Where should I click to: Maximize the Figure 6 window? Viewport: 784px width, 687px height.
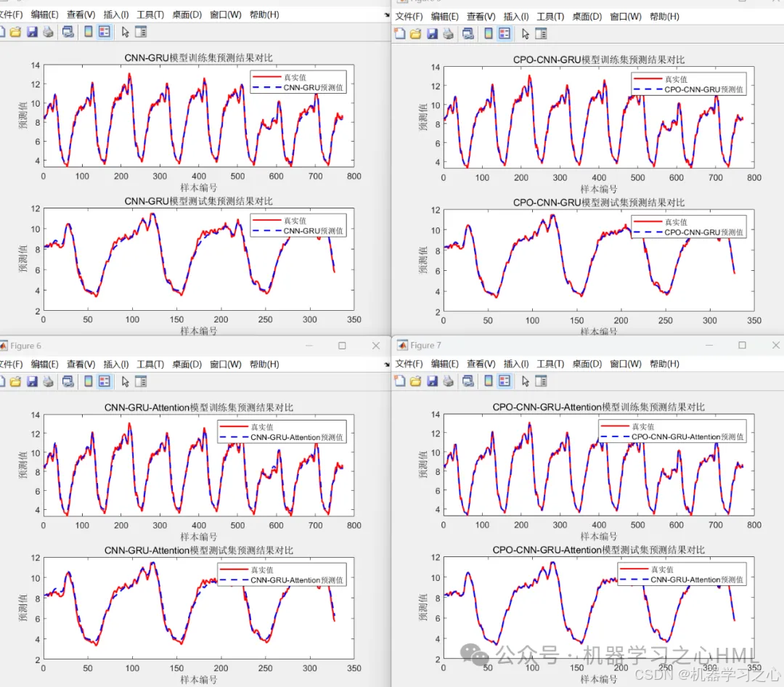[342, 346]
